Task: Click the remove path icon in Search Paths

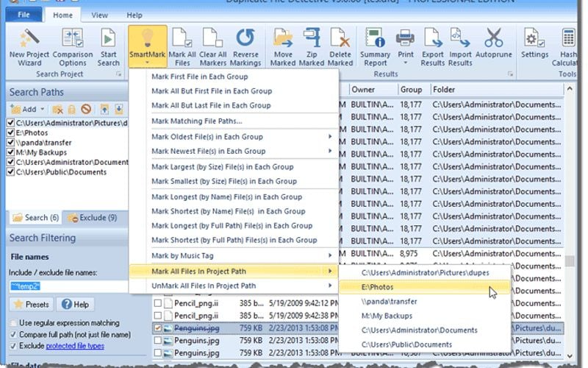Action: (x=57, y=109)
